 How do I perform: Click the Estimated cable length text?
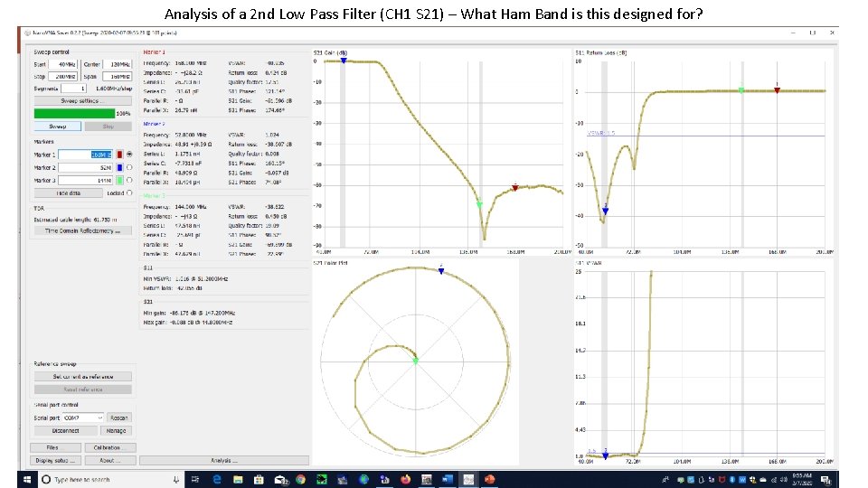coord(76,219)
